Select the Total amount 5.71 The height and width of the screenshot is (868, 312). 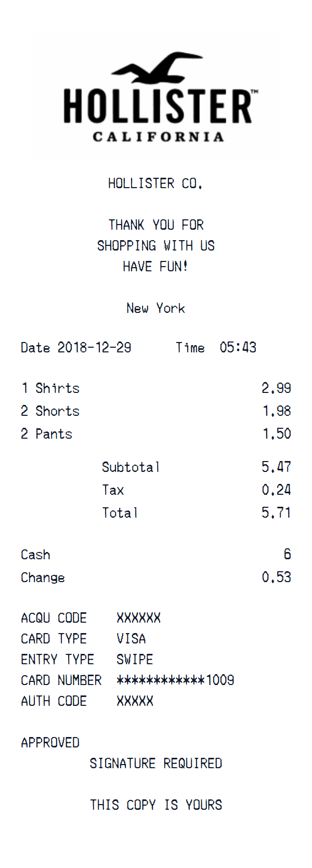[276, 513]
